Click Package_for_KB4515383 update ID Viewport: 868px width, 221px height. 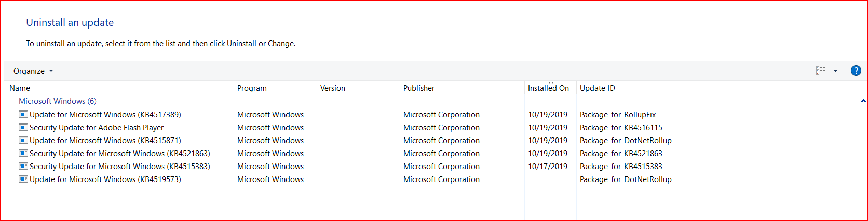(621, 167)
